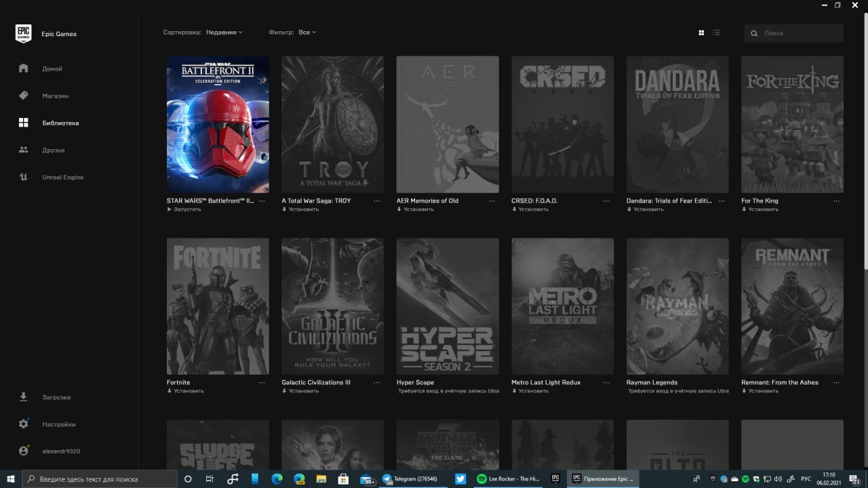Open Загрузки downloads page
868x488 pixels.
[56, 397]
